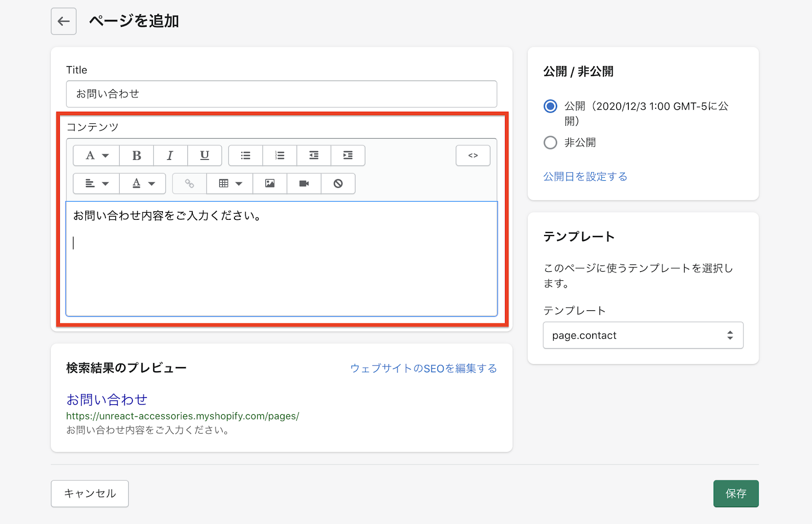Insert a video into content
The image size is (812, 524).
click(x=304, y=183)
